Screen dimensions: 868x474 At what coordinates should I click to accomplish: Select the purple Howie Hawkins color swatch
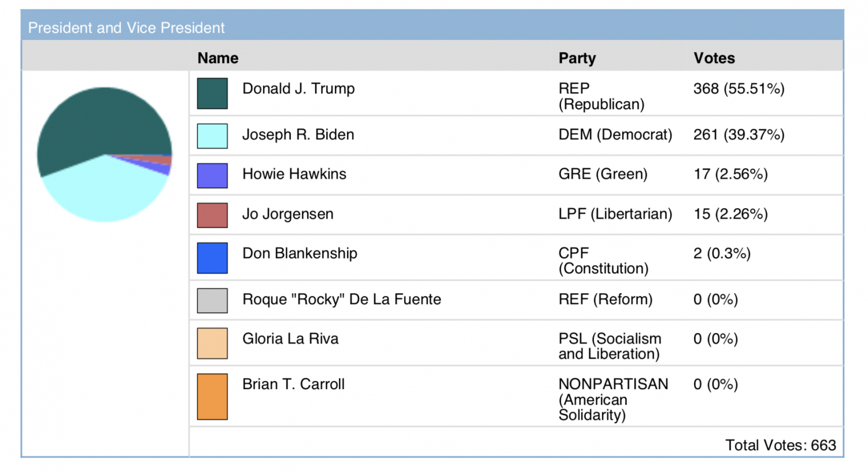[x=212, y=176]
